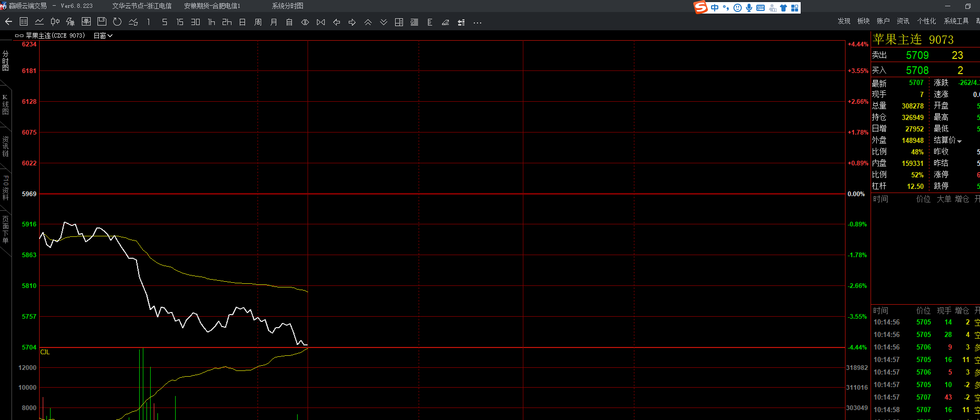Click the save (floppy disk) icon
This screenshot has height=420, width=980.
point(102,22)
